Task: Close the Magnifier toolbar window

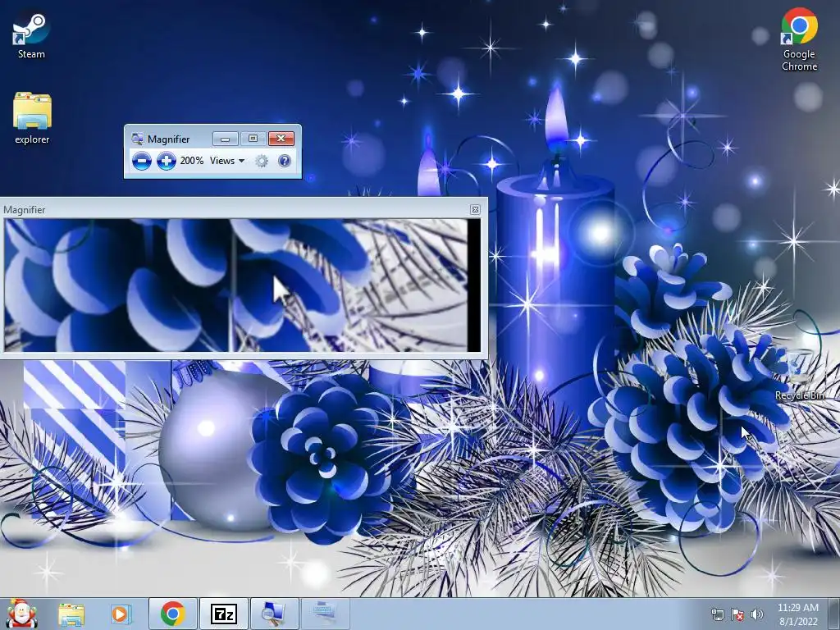Action: pos(281,139)
